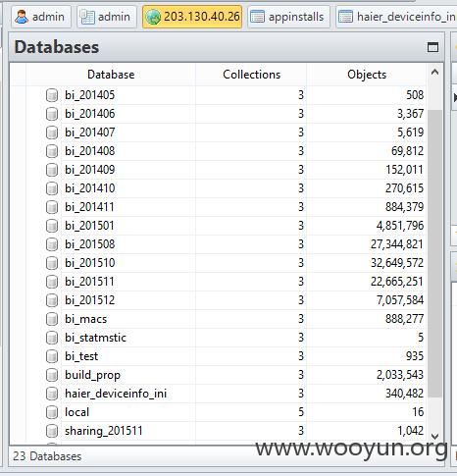Open the appinstalls tab
457x476 pixels.
point(289,17)
